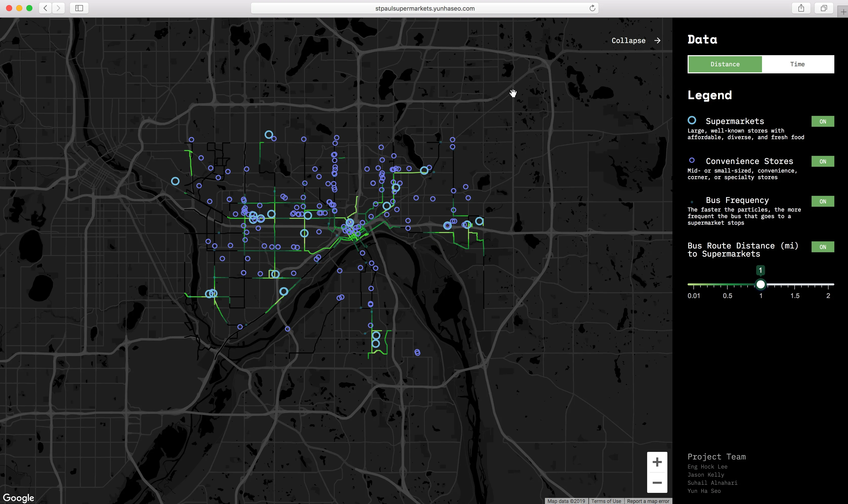Reload the page via refresh icon

(592, 8)
